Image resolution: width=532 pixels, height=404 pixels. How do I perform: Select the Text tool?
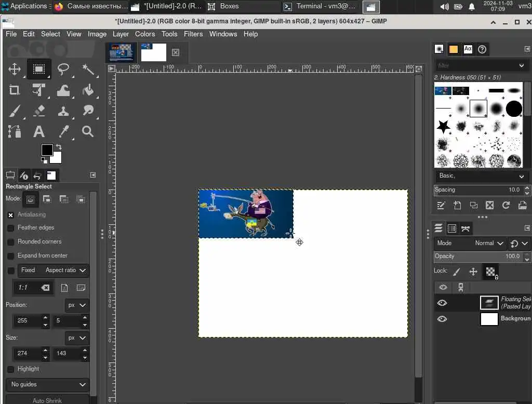click(38, 131)
